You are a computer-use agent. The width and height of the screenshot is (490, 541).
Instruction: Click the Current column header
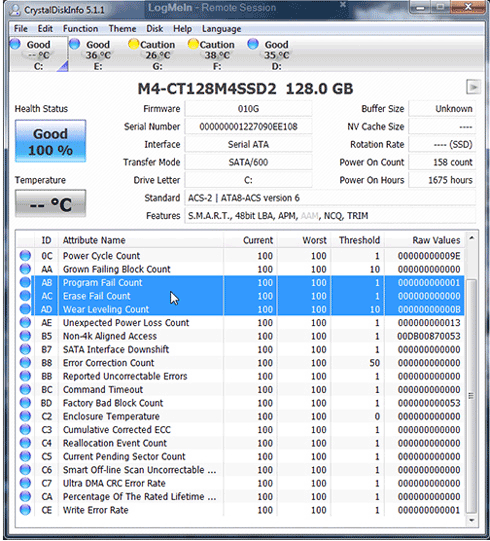click(x=250, y=240)
